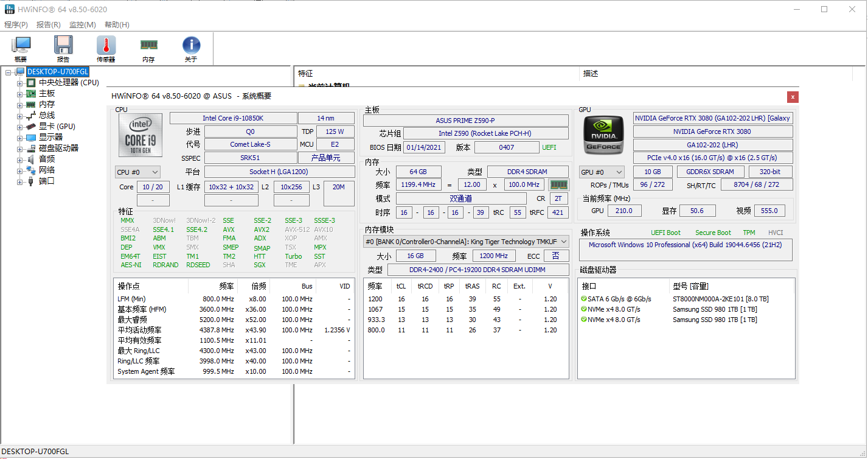Click the 主板 motherboard tree icon
Image resolution: width=868 pixels, height=459 pixels.
tap(31, 94)
